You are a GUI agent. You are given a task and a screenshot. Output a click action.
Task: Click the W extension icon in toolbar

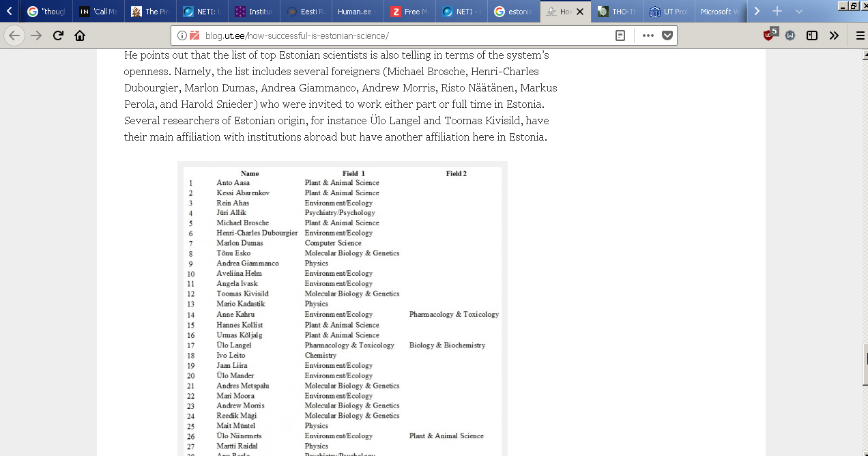point(790,35)
